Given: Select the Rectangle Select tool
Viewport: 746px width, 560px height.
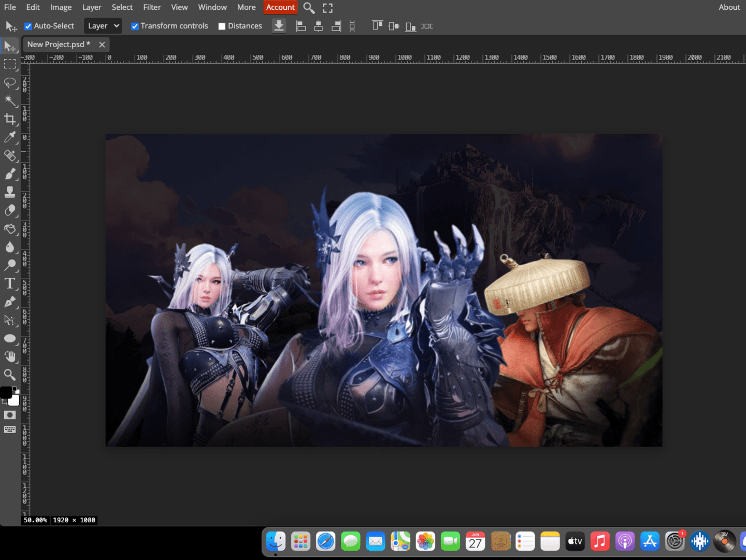Looking at the screenshot, I should (x=10, y=64).
